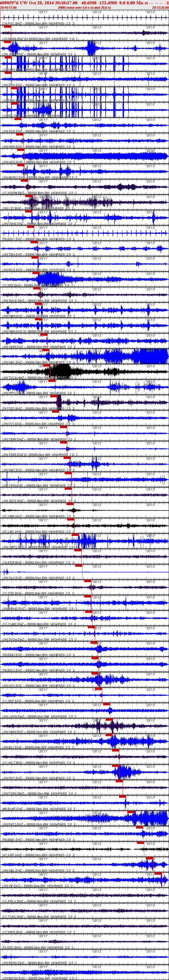Click red pick marker on UW.OLK trace
Viewport: 169px width, 980px height.
click(x=88, y=581)
